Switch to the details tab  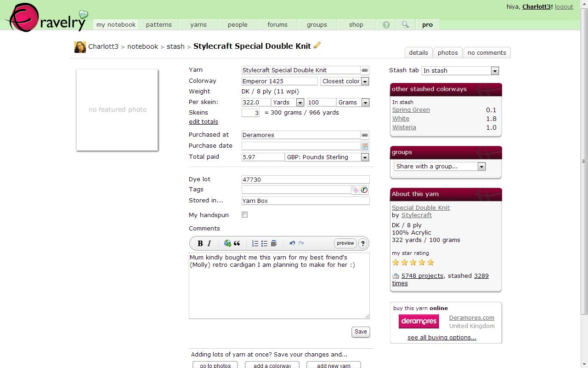coord(418,53)
